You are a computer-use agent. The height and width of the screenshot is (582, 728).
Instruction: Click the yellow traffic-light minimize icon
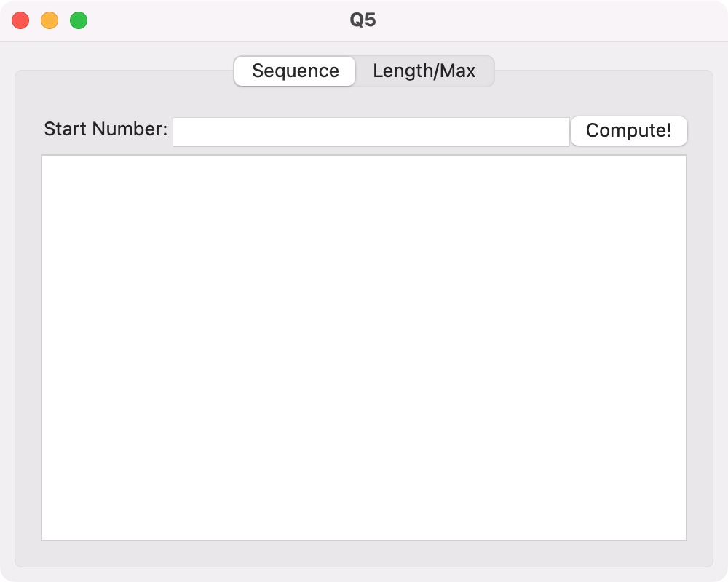click(50, 20)
